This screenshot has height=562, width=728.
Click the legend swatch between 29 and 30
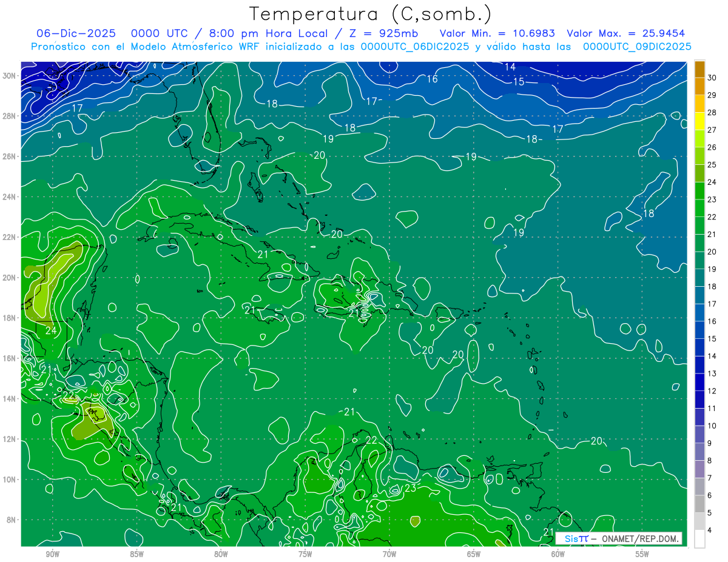coord(699,87)
